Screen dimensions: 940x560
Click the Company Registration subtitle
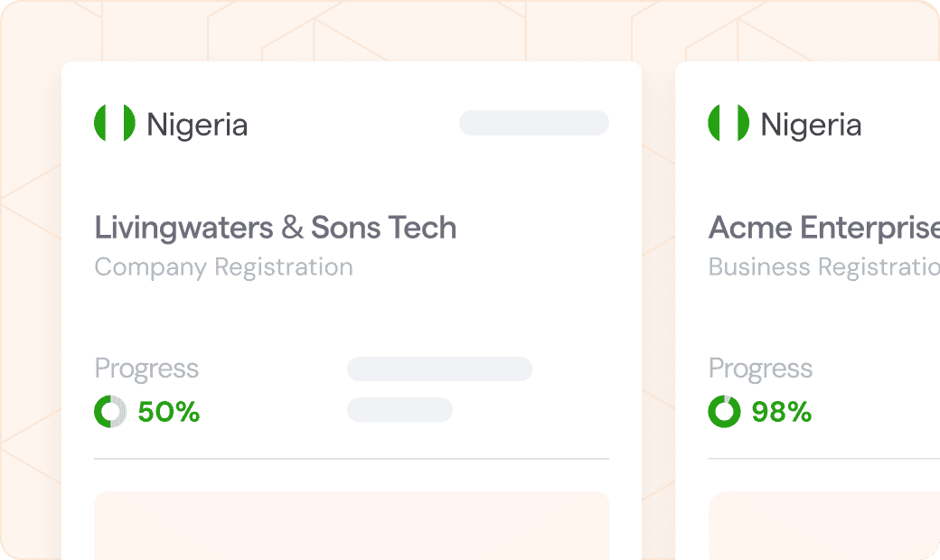(x=223, y=267)
